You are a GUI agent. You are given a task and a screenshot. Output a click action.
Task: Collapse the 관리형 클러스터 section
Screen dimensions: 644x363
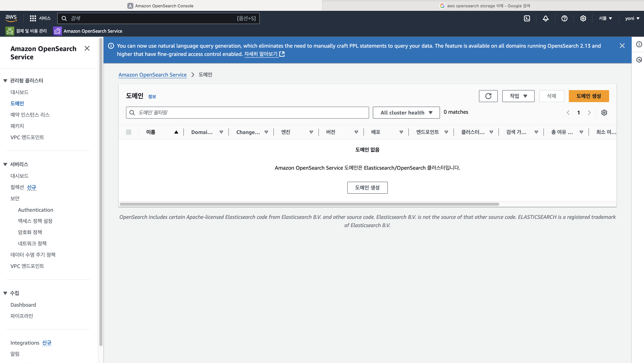coord(5,81)
